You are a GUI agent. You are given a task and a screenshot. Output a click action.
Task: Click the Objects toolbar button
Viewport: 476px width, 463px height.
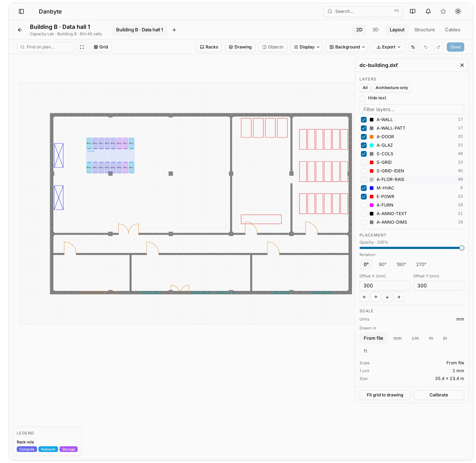(273, 47)
